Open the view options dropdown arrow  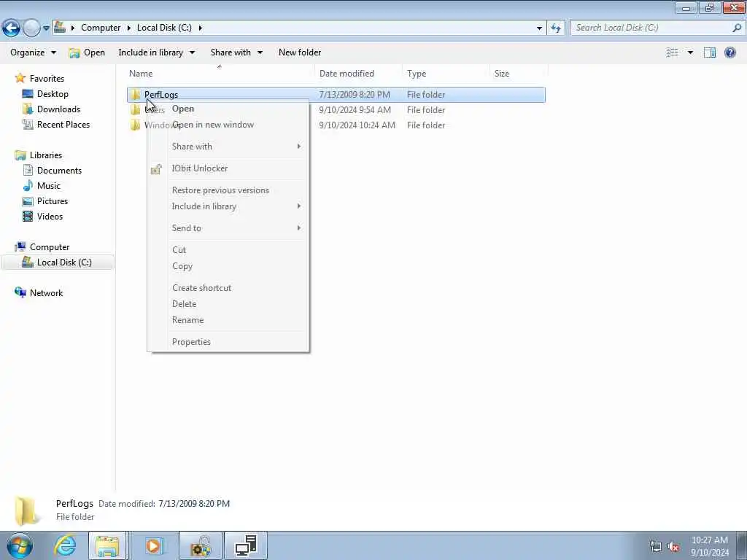690,52
